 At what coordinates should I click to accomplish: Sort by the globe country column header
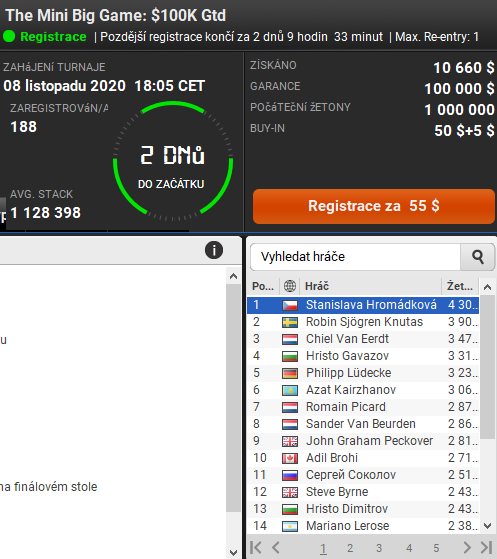tap(290, 286)
